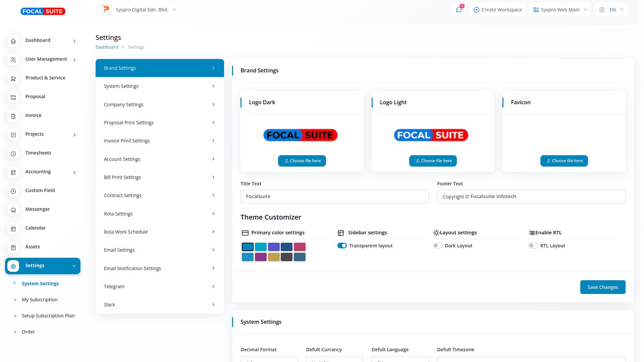Click the Custom Field plus-circle icon
The height and width of the screenshot is (362, 644).
pyautogui.click(x=13, y=191)
